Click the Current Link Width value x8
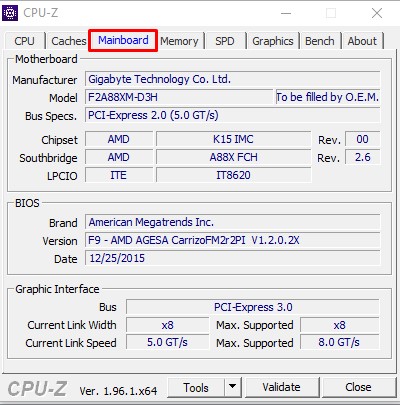This screenshot has height=405, width=400. coord(167,325)
